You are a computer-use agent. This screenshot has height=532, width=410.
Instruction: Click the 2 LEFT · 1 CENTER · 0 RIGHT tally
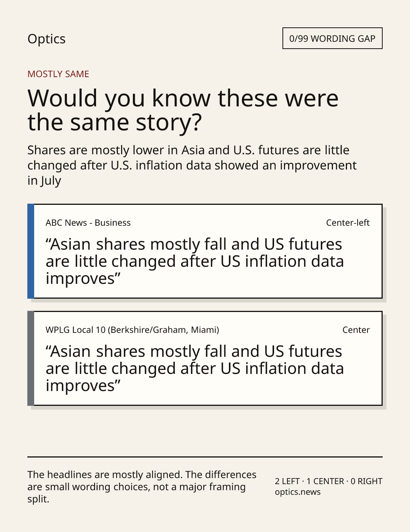coord(328,481)
